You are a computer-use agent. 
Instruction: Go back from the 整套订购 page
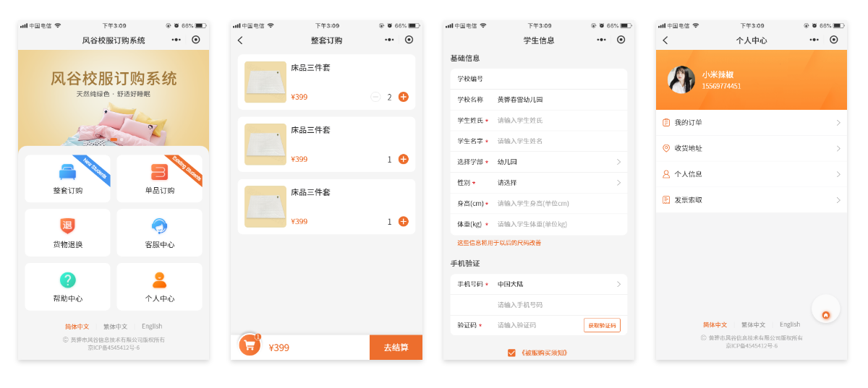(240, 40)
